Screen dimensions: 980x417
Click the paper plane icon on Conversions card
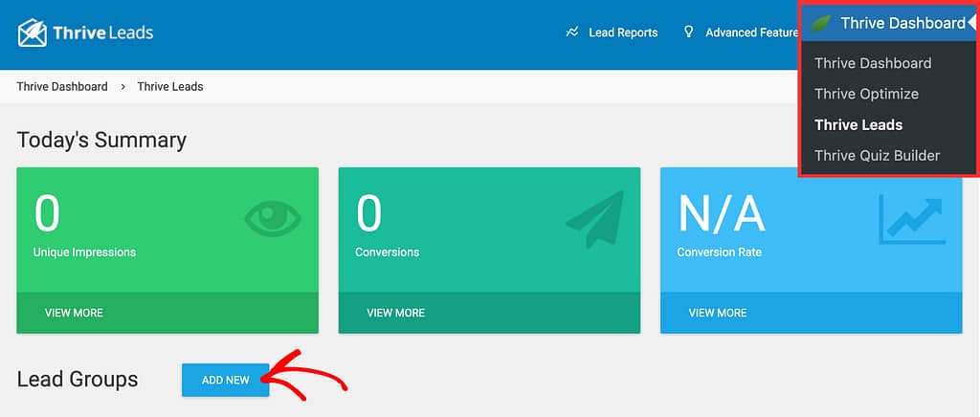pyautogui.click(x=595, y=220)
